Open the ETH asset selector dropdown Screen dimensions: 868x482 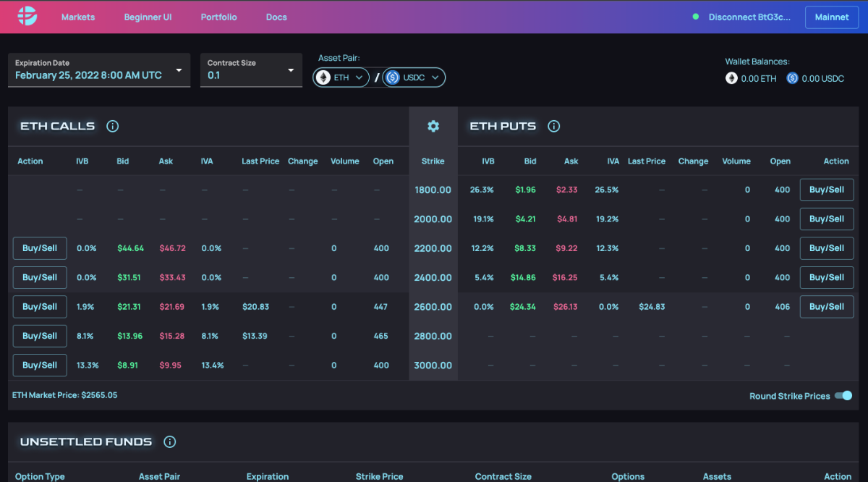point(341,77)
